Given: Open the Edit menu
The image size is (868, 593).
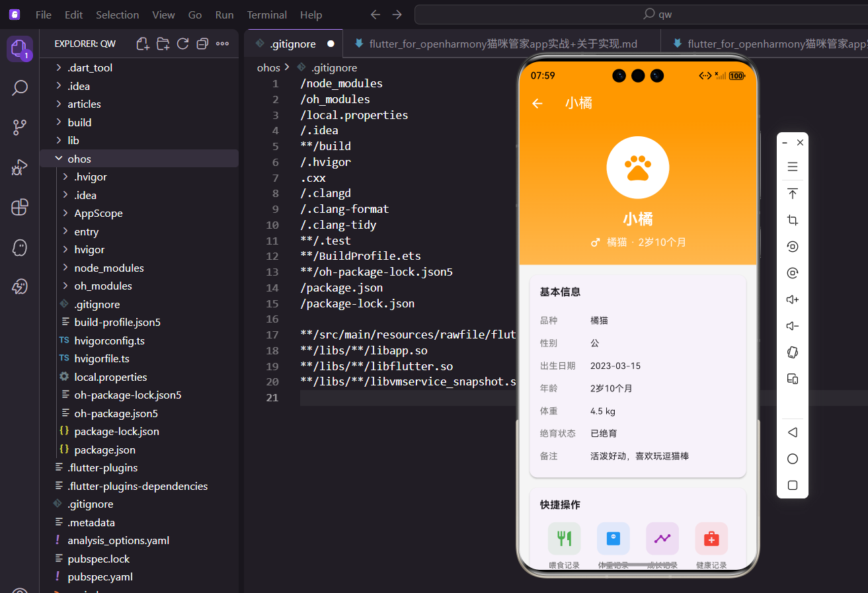Looking at the screenshot, I should coord(74,15).
